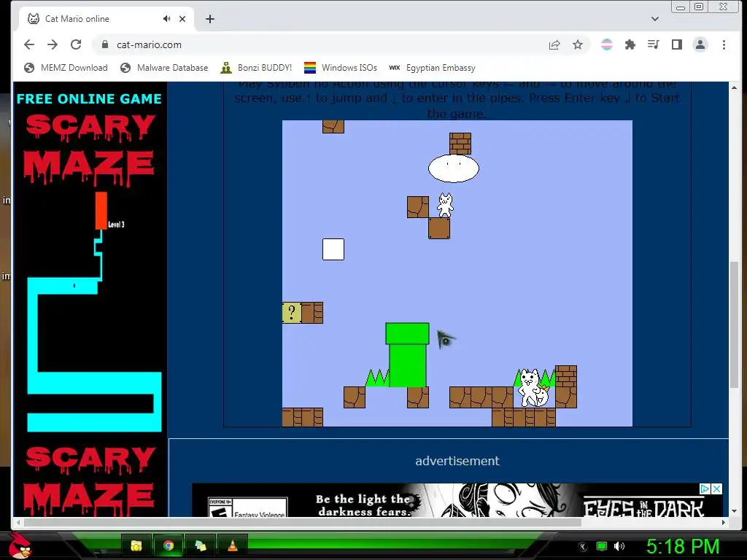Screen dimensions: 747x560
Task: Toggle the browser side panel
Action: click(x=676, y=44)
